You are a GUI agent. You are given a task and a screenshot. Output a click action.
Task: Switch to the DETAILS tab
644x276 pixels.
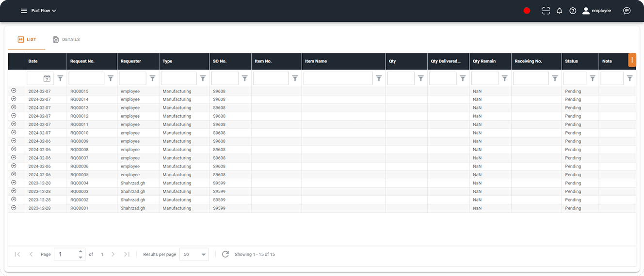pos(66,40)
